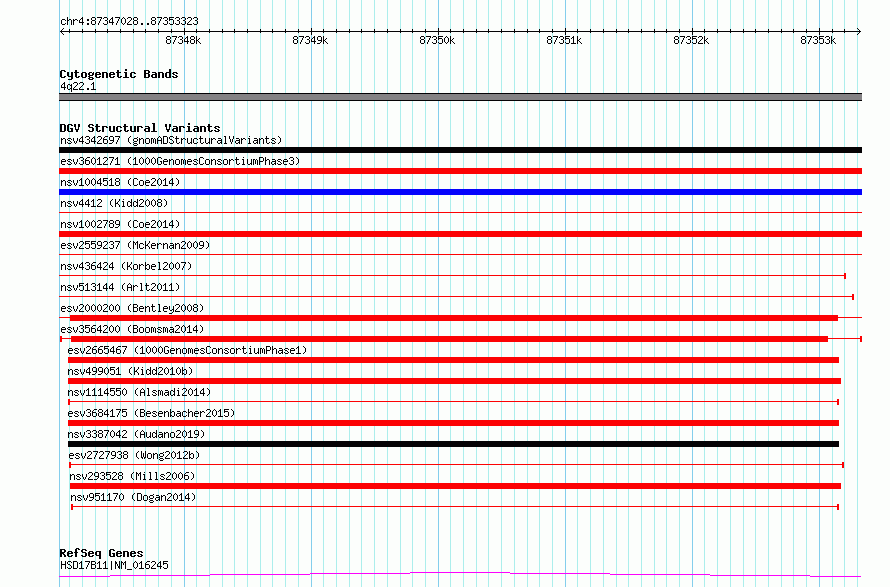Click the black bar under nsv3387042 (Audano2019)

click(453, 444)
